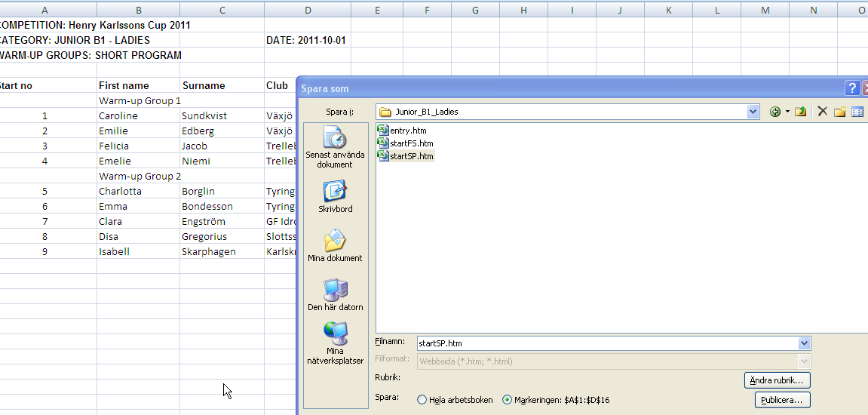The image size is (868, 415).
Task: Click the Back navigation icon in Spara som
Action: (775, 112)
